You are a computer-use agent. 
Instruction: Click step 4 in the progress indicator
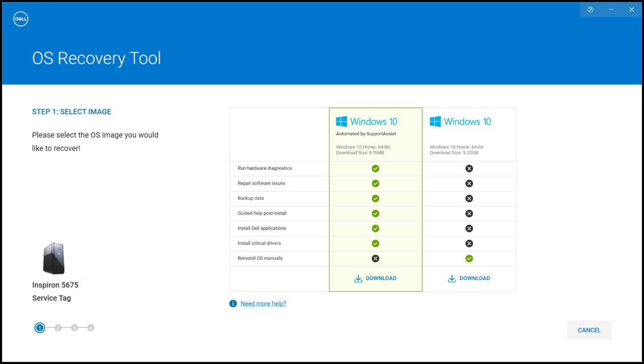91,328
